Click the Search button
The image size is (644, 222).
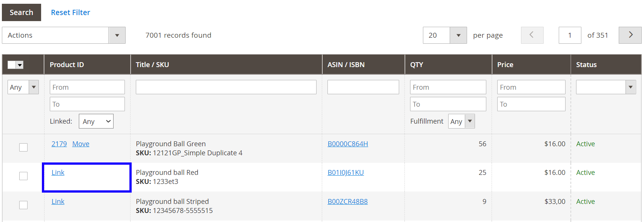(x=22, y=12)
